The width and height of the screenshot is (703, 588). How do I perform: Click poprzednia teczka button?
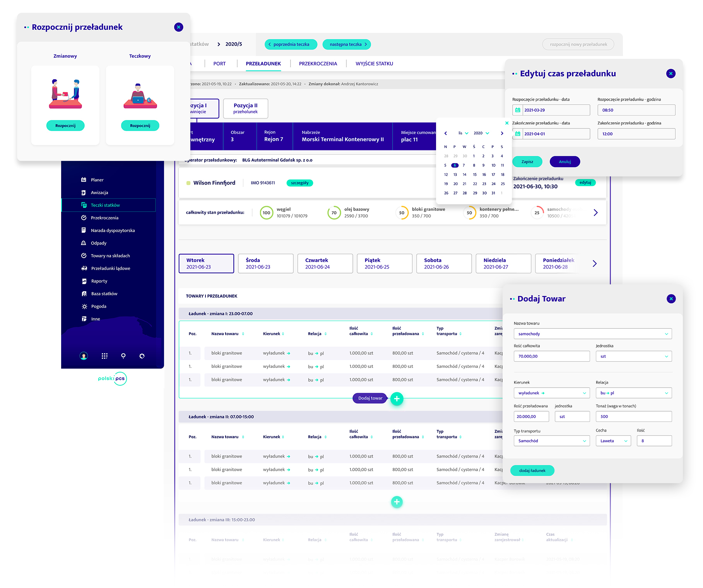tap(291, 44)
